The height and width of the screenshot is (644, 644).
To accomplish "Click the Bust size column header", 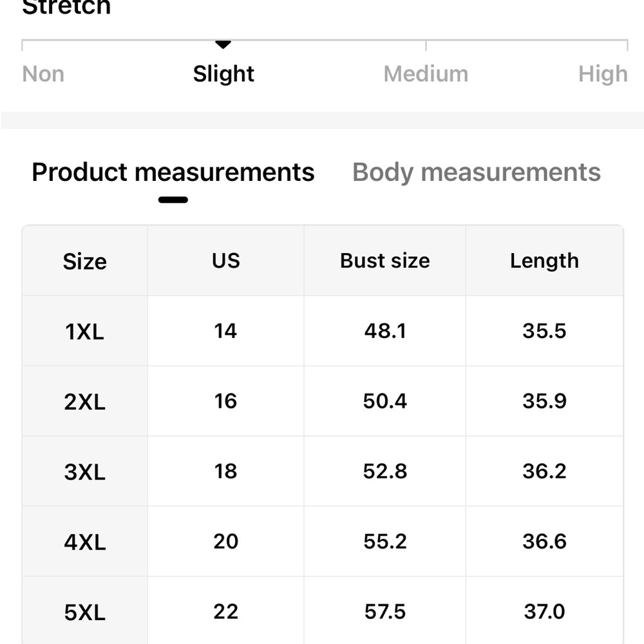I will pyautogui.click(x=384, y=261).
